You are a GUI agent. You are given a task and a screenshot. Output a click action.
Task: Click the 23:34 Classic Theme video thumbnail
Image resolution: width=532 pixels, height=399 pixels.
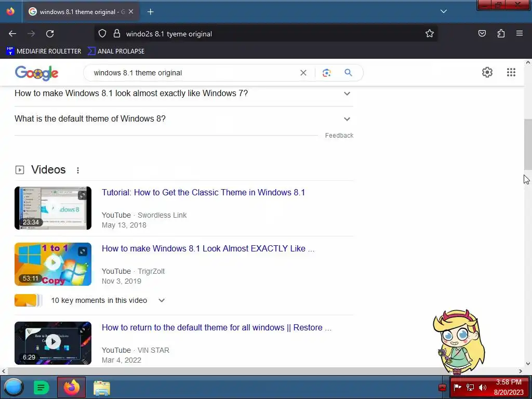(53, 208)
